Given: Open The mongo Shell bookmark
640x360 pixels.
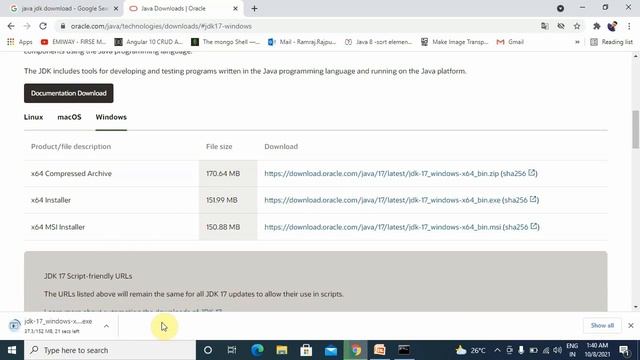Looking at the screenshot, I should [x=226, y=42].
